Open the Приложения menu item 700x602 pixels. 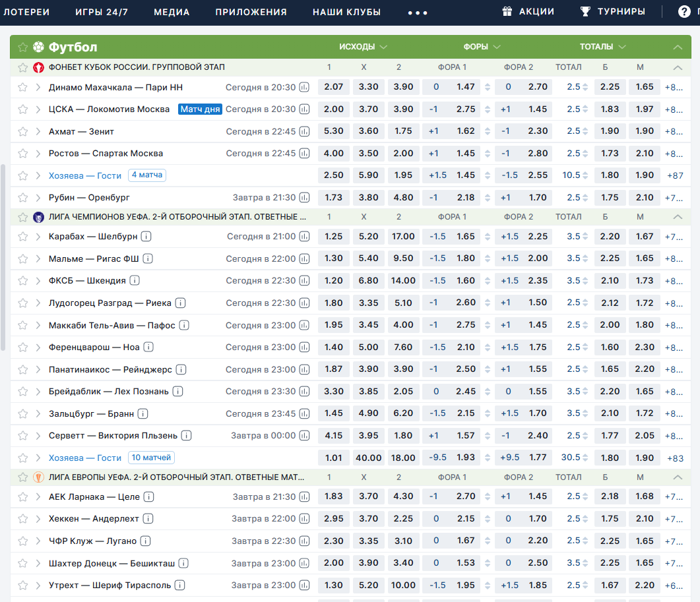point(251,12)
